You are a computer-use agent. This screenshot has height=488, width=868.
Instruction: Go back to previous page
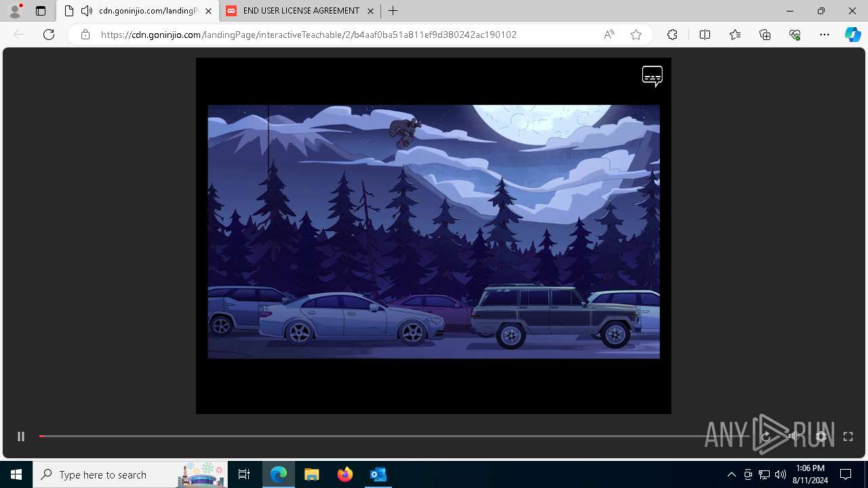coord(19,35)
